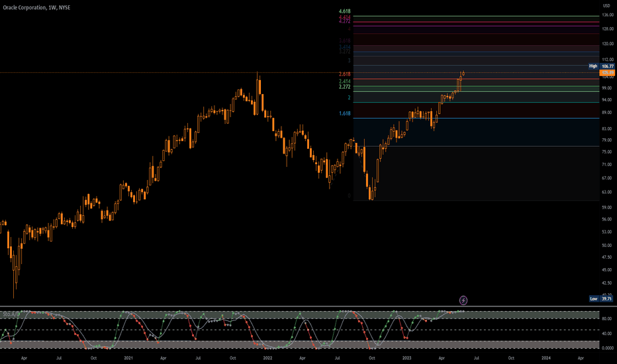The width and height of the screenshot is (617, 364).
Task: Click 94.00 on the price axis
Action: [x=606, y=100]
